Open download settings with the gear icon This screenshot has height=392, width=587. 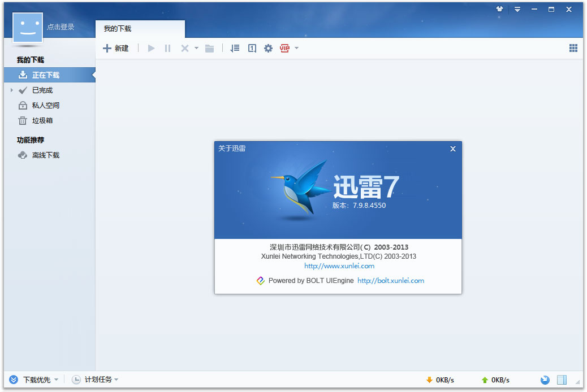point(268,48)
